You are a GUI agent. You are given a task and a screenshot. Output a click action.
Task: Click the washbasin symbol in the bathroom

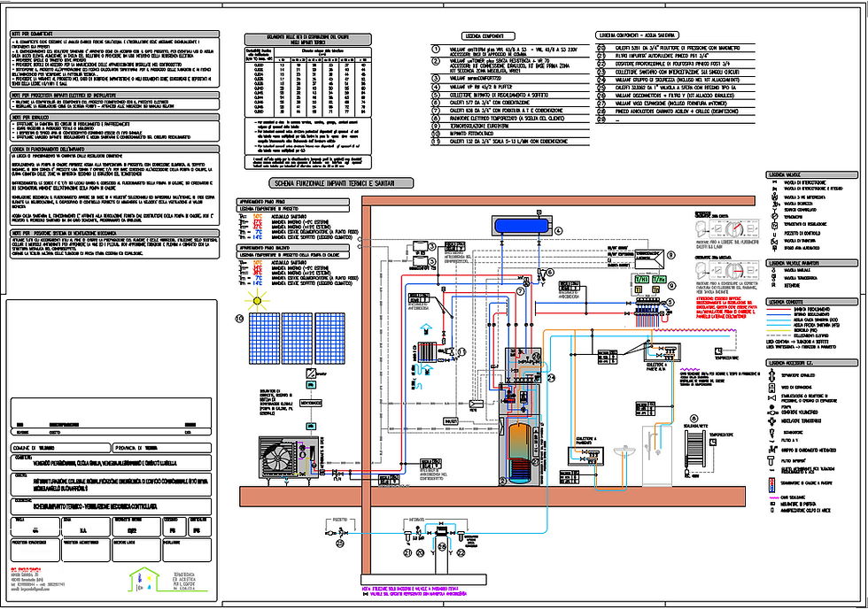tap(624, 452)
